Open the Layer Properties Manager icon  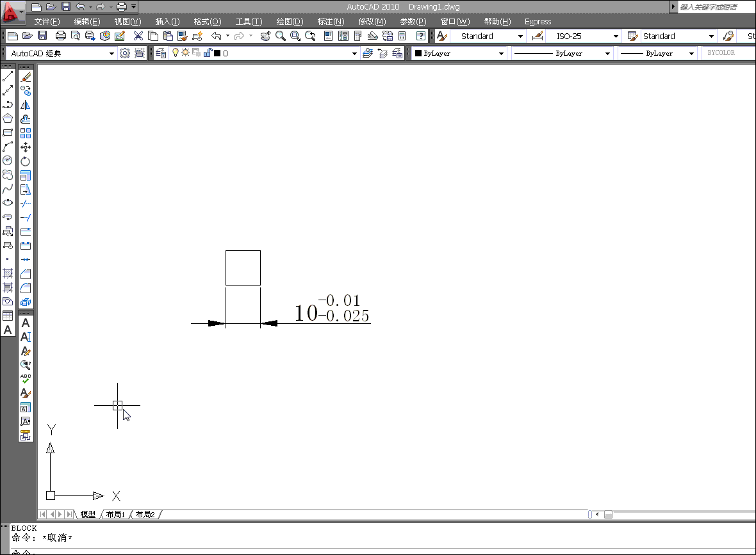click(x=161, y=53)
